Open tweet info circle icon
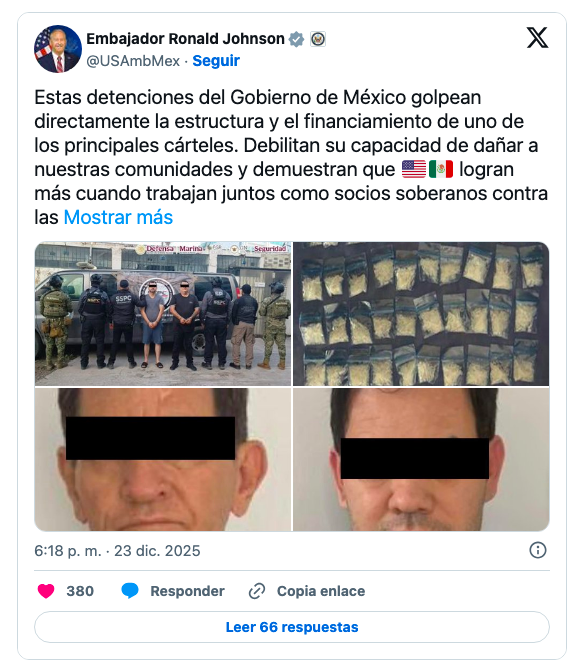 538,550
